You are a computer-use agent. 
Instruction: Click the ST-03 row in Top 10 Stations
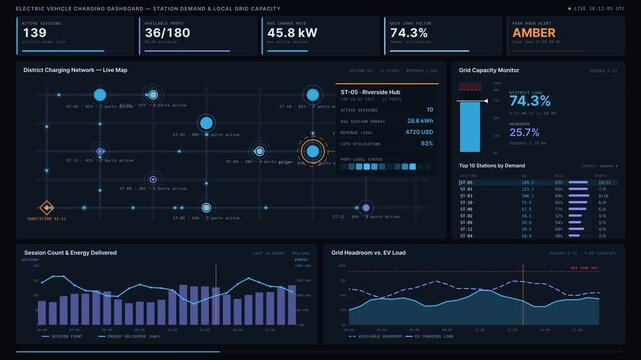[x=538, y=196]
